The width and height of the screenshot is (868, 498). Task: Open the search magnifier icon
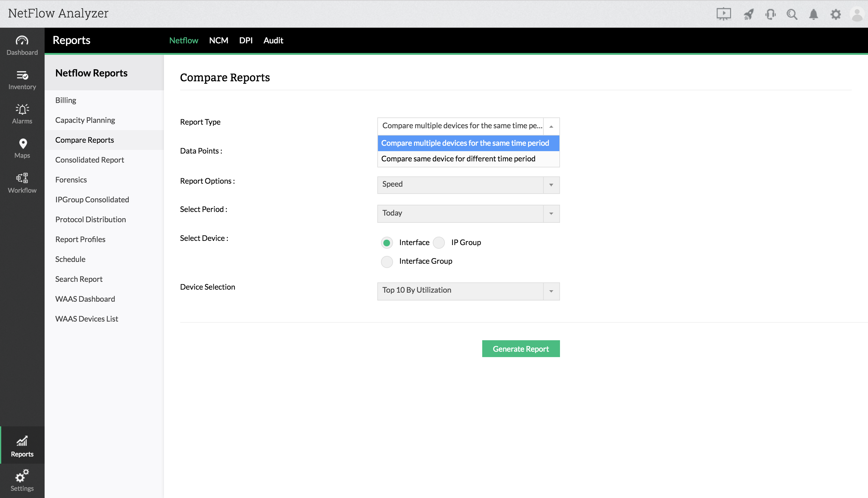792,14
